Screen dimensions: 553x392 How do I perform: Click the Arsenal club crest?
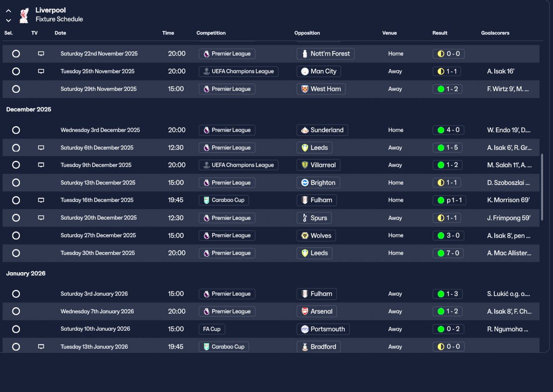click(x=305, y=311)
